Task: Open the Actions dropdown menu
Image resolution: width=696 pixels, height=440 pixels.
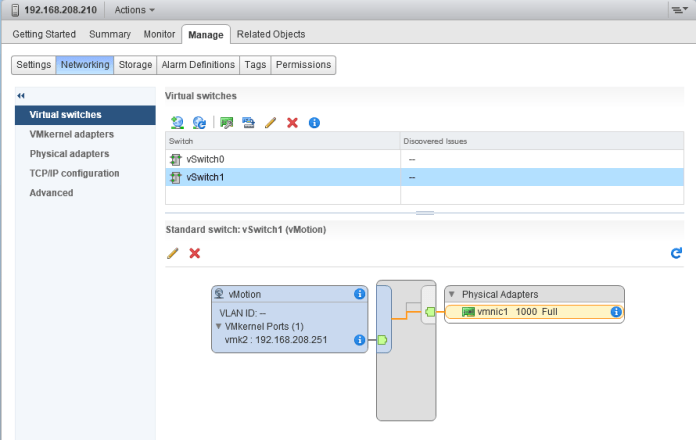Action: (x=134, y=10)
